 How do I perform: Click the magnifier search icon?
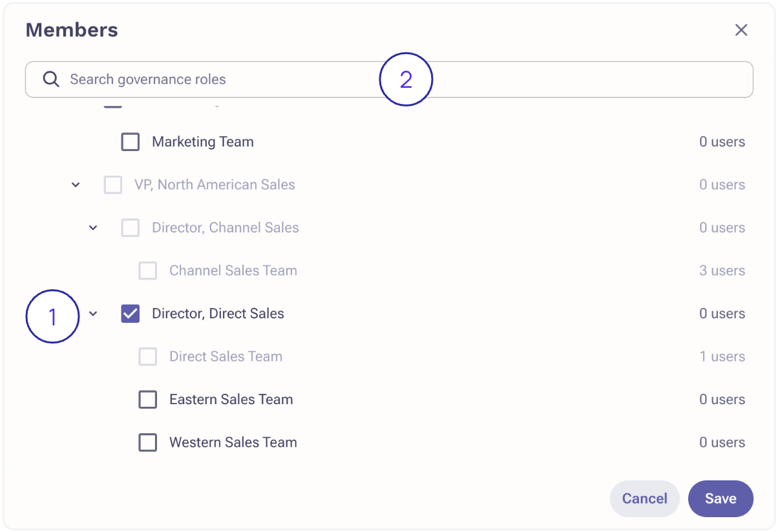click(x=51, y=79)
